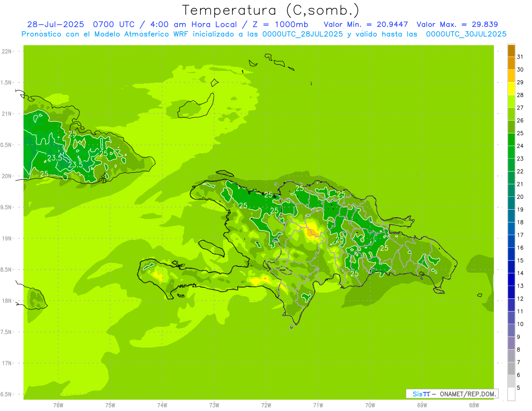Click the Valor Max. = 29.839 value
The width and height of the screenshot is (532, 411).
457,24
